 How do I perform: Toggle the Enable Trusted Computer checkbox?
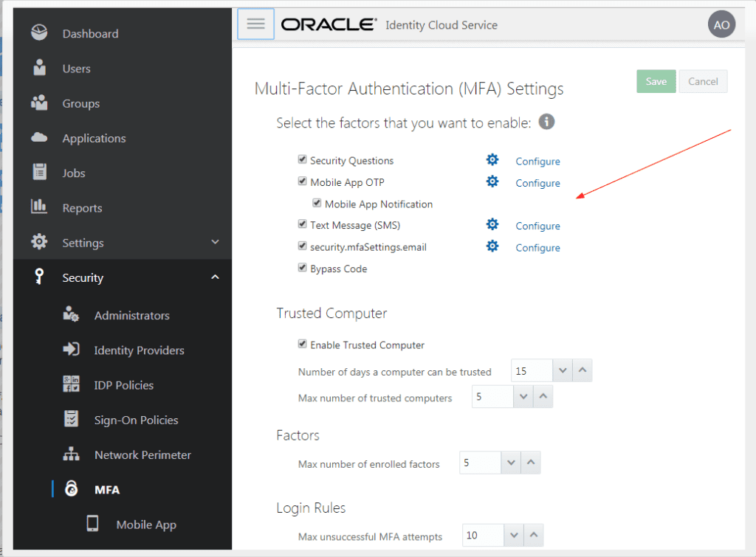click(x=302, y=344)
